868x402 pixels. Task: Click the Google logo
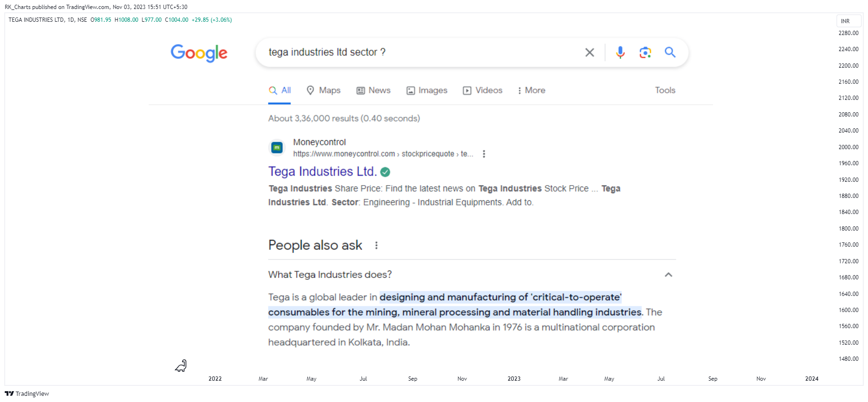199,53
